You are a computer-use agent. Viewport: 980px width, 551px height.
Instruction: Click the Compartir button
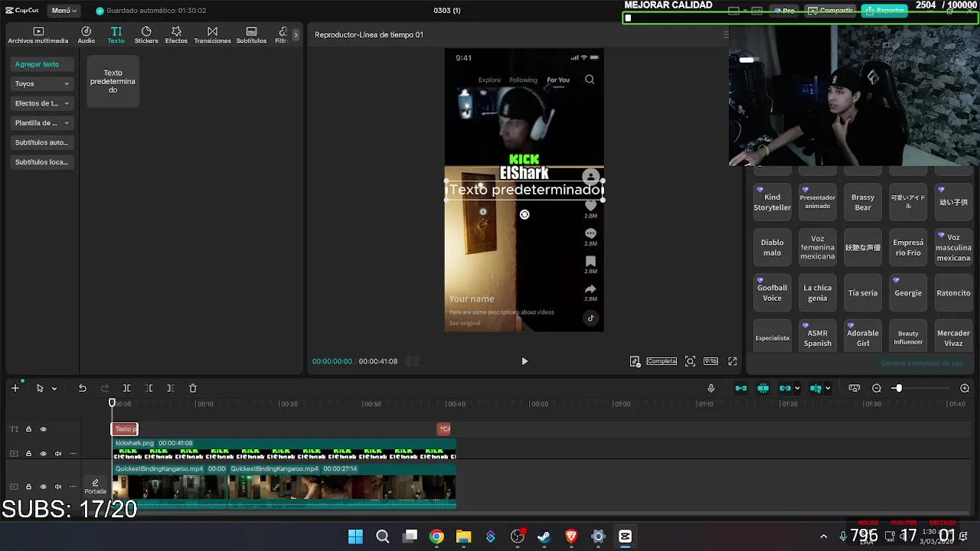pyautogui.click(x=830, y=11)
